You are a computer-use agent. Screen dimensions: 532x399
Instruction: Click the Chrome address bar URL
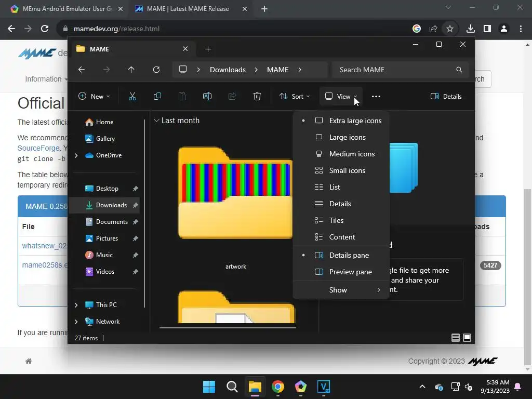tap(116, 29)
